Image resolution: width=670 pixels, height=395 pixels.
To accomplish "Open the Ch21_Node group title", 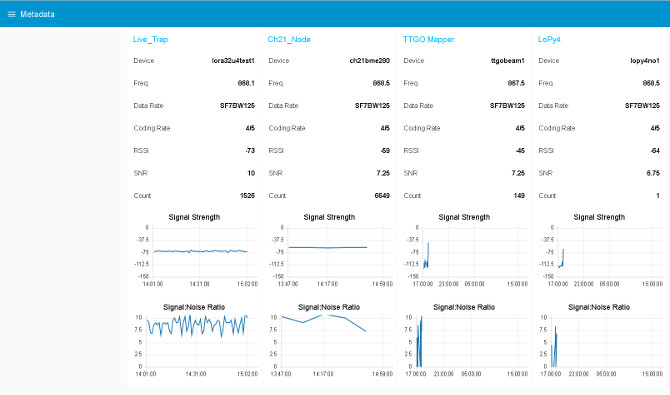I will pyautogui.click(x=289, y=39).
